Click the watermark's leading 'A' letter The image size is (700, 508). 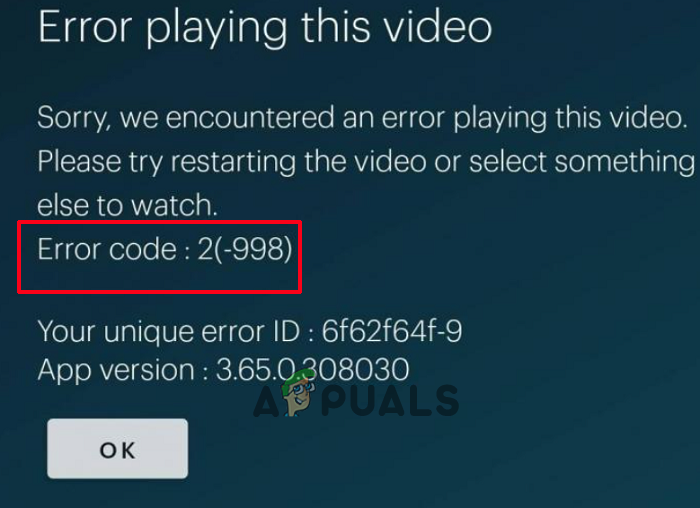tap(267, 401)
